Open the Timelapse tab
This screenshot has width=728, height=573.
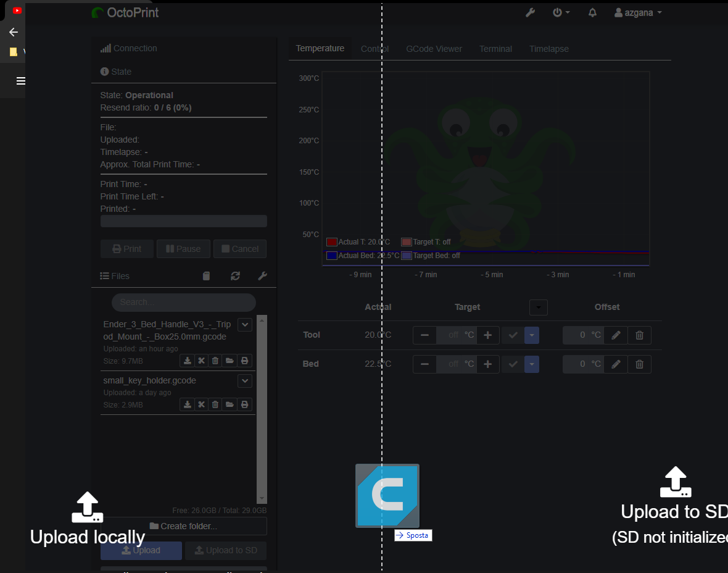[x=549, y=49]
